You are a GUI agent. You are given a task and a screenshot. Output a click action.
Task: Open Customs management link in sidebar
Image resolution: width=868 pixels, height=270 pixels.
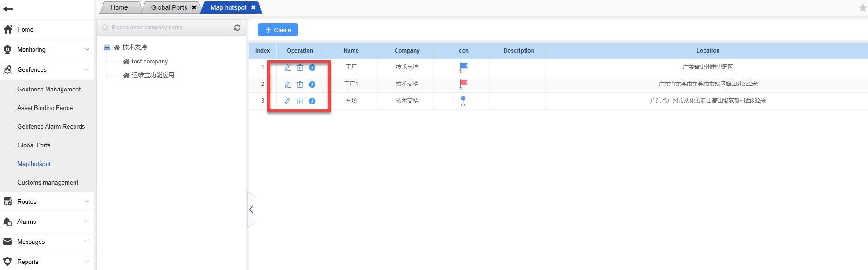pyautogui.click(x=48, y=183)
